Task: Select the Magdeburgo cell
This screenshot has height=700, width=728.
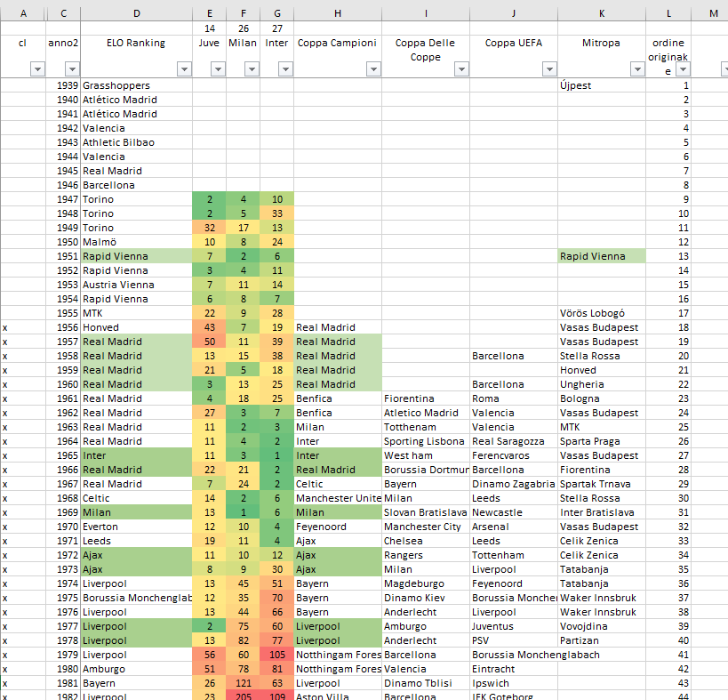Action: pos(426,583)
